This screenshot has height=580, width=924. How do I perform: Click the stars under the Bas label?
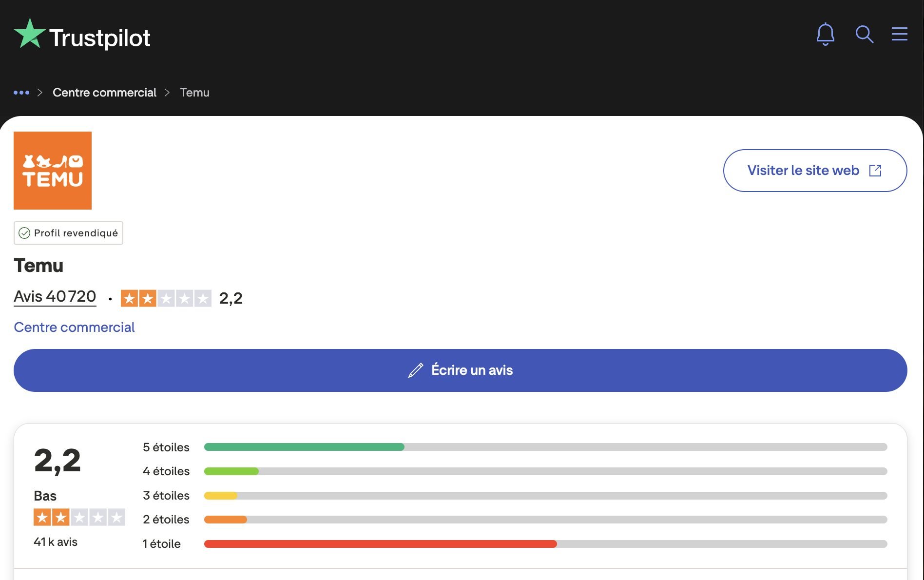point(79,517)
